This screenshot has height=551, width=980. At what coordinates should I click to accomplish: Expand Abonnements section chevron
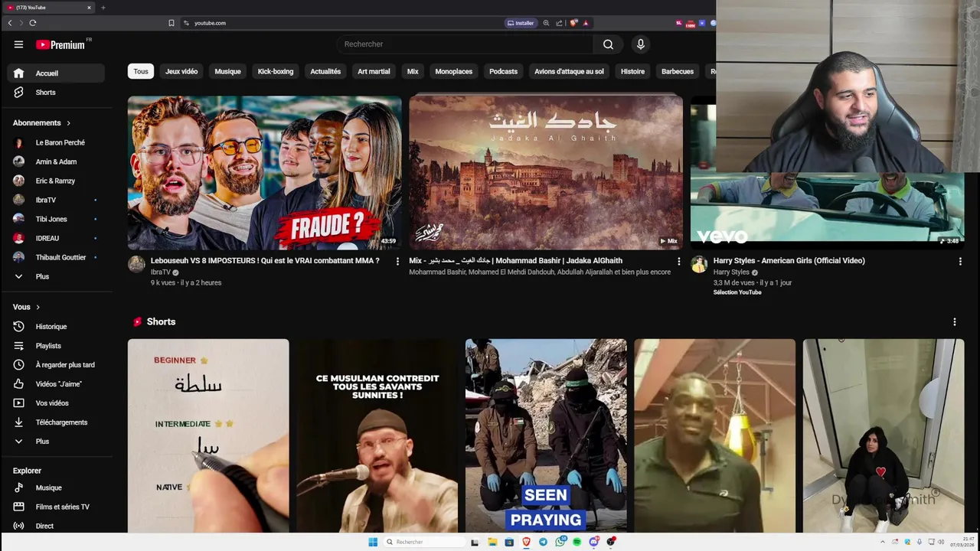click(68, 123)
